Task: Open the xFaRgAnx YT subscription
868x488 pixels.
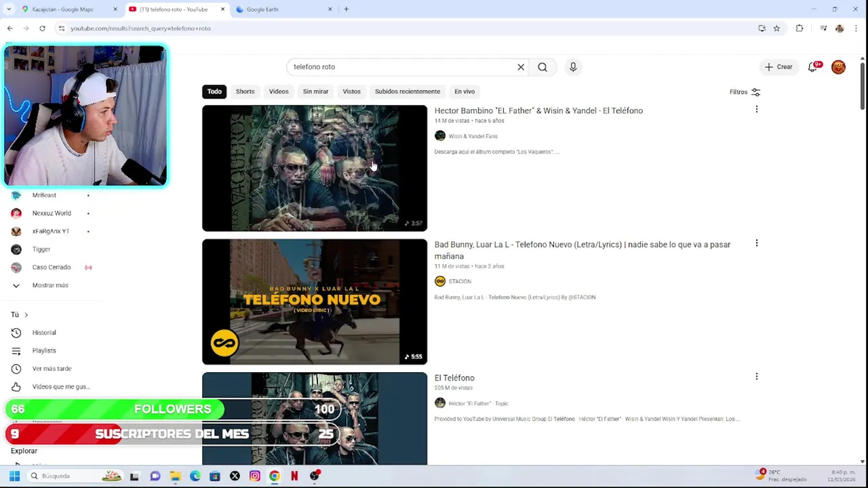Action: click(51, 231)
